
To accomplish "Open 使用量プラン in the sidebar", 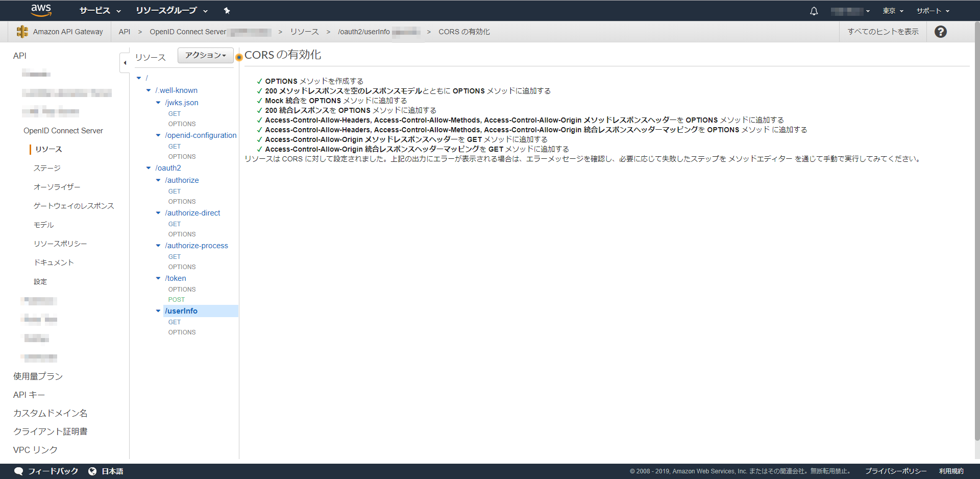I will point(38,376).
